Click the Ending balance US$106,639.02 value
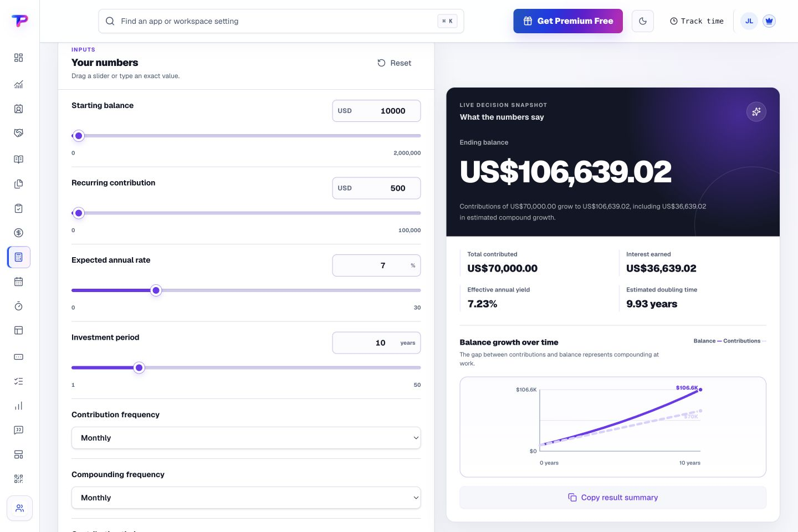 tap(565, 172)
